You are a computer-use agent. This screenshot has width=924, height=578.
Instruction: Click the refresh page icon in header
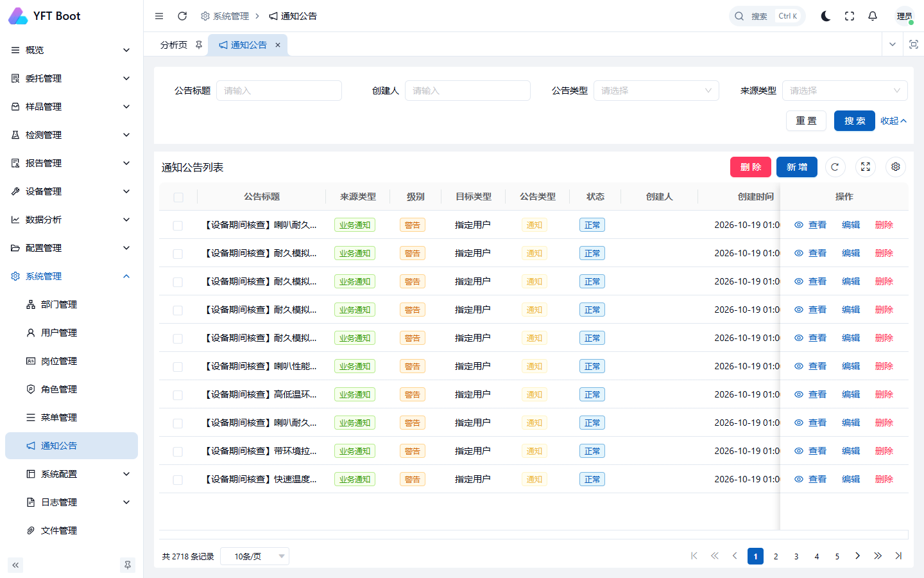pos(182,16)
